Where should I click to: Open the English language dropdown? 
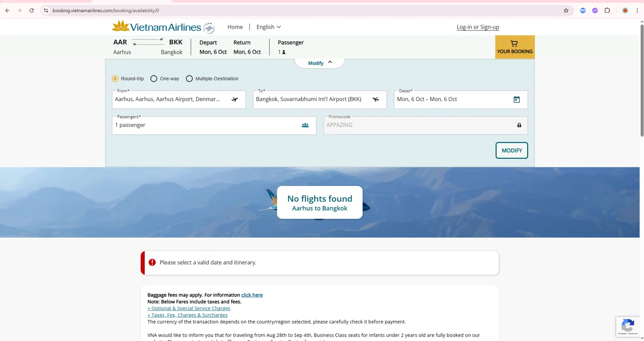point(269,27)
